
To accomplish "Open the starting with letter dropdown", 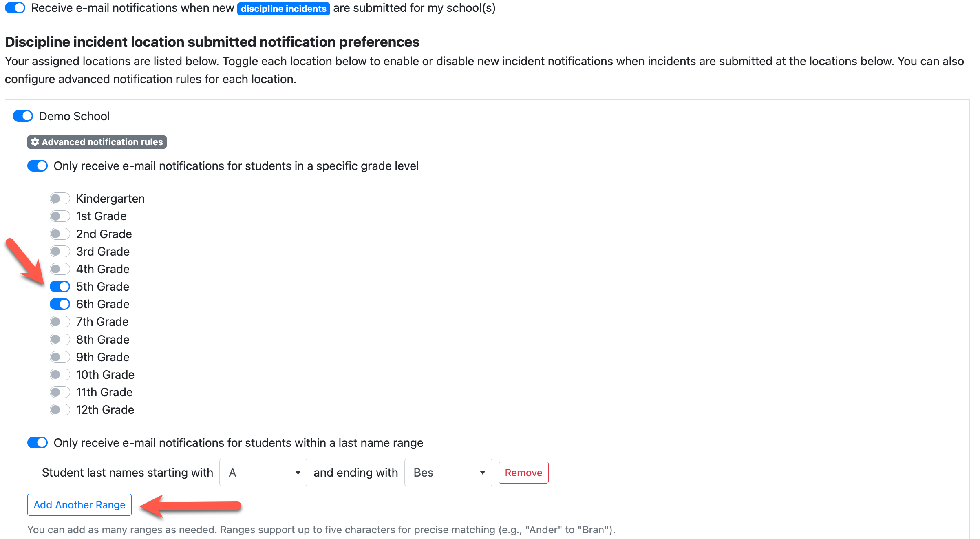I will tap(263, 473).
